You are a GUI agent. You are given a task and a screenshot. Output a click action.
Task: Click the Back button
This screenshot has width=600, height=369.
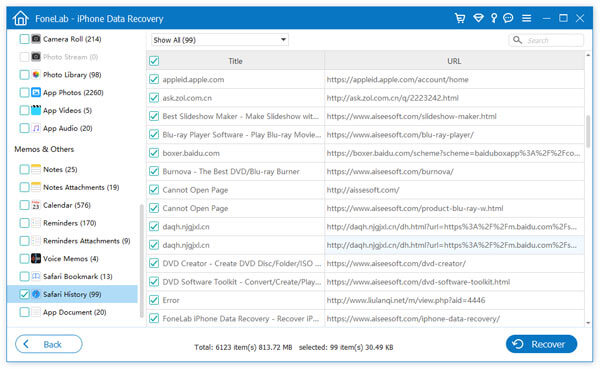[49, 344]
